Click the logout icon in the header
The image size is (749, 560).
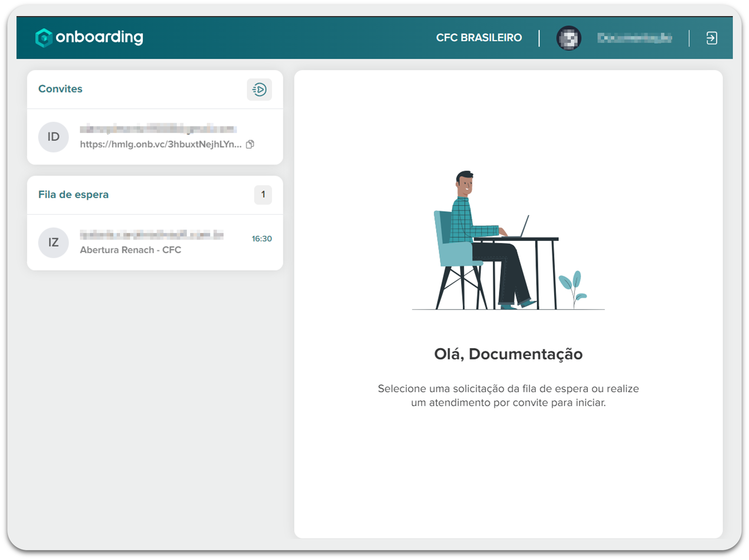coord(711,38)
